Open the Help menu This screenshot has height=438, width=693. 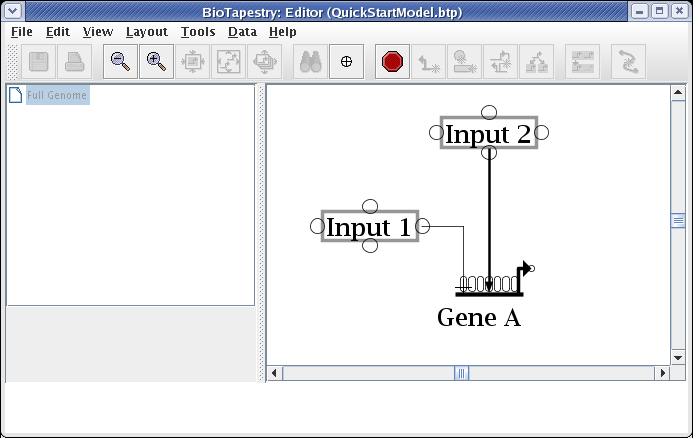pyautogui.click(x=283, y=32)
